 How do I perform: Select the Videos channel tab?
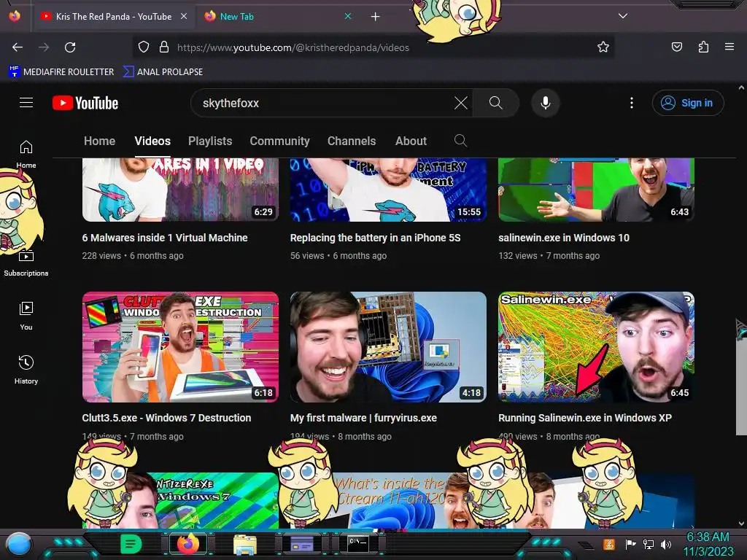(152, 141)
